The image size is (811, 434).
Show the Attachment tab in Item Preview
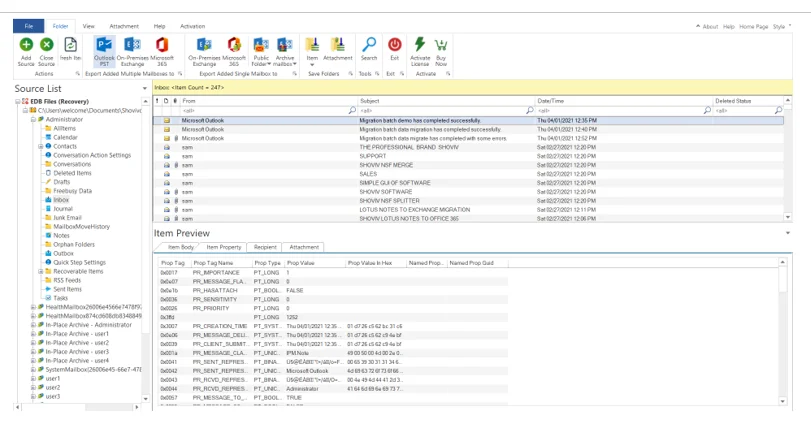(304, 247)
